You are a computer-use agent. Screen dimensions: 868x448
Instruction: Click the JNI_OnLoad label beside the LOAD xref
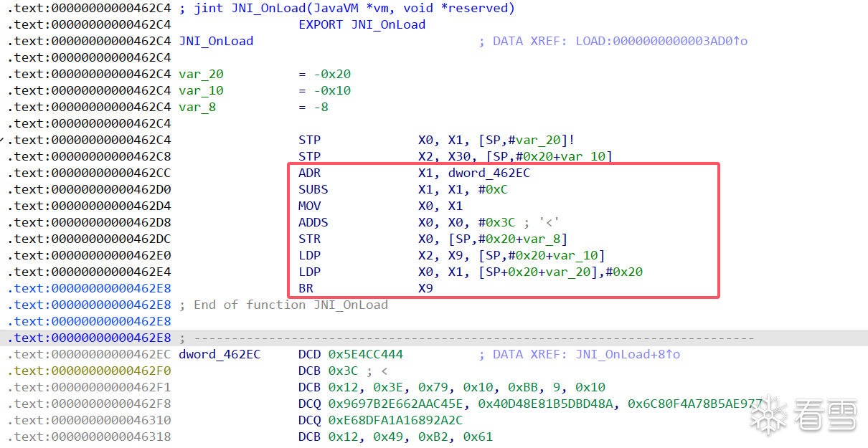216,41
